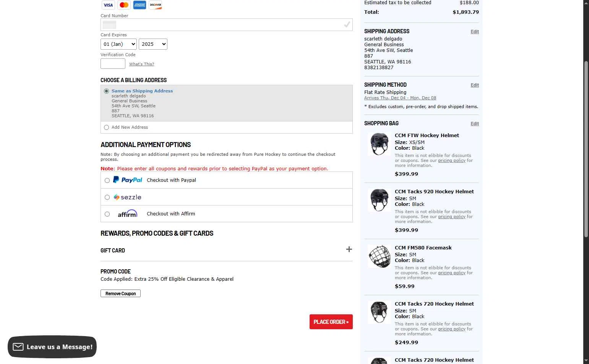589x364 pixels.
Task: Select Same as Shipping Address radio
Action: click(x=106, y=91)
